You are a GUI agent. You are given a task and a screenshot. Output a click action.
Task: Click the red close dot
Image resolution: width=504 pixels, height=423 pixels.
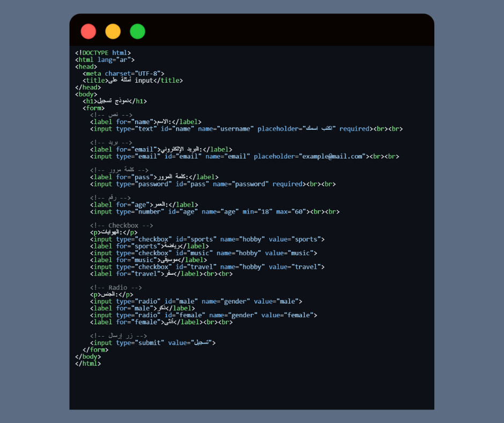click(x=88, y=32)
